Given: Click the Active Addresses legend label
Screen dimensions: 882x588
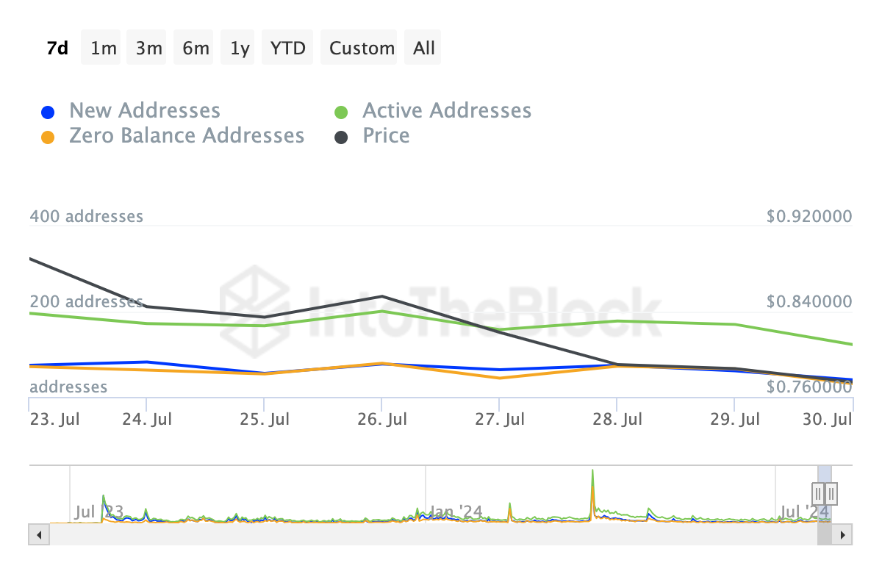Looking at the screenshot, I should pyautogui.click(x=447, y=111).
